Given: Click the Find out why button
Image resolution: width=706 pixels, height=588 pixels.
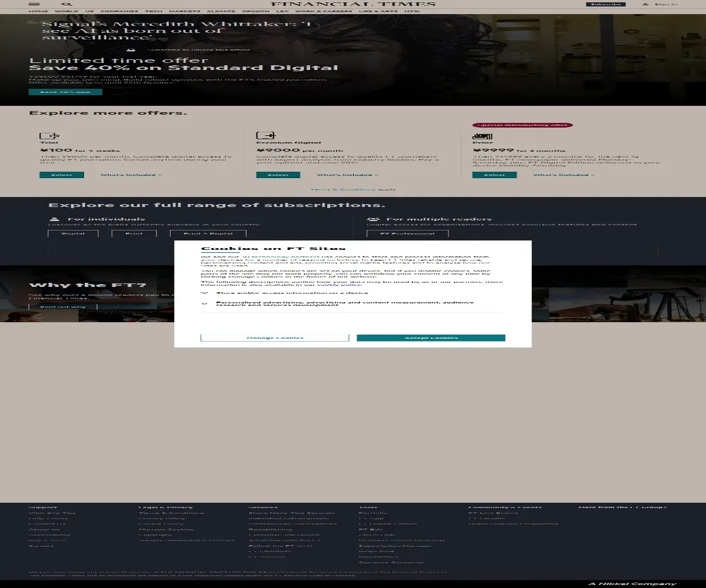Looking at the screenshot, I should [x=63, y=306].
